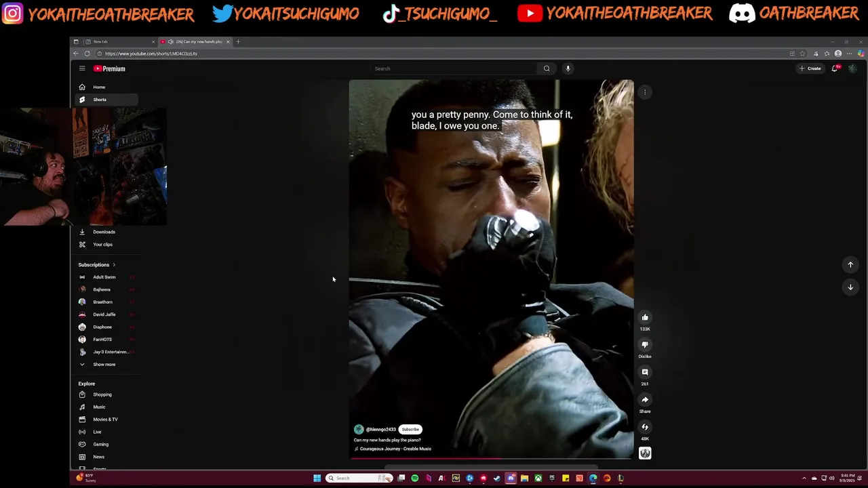868x488 pixels.
Task: Share the Short
Action: coord(645,400)
